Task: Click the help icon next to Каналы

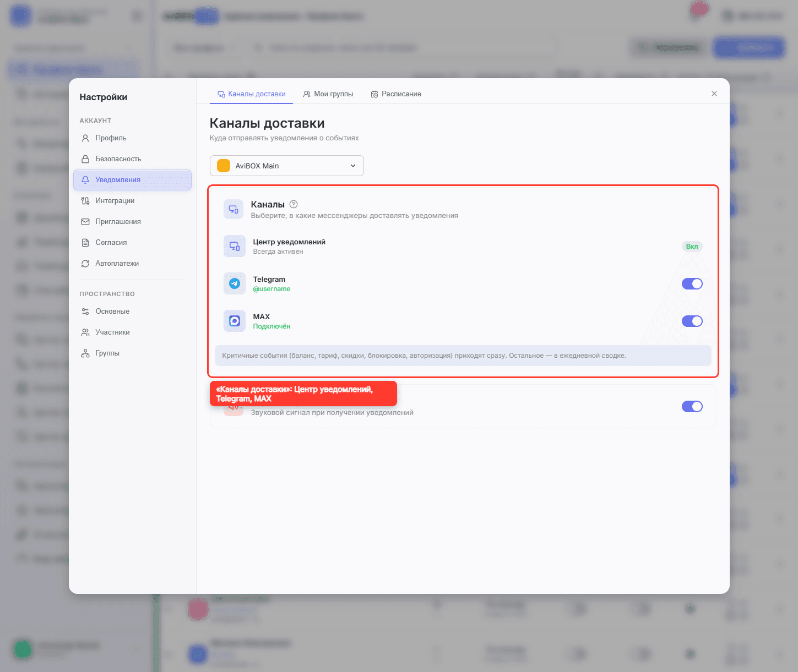Action: point(294,204)
